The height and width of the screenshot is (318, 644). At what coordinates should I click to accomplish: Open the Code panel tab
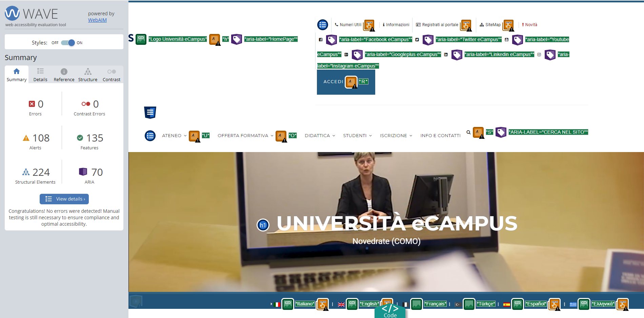click(390, 312)
